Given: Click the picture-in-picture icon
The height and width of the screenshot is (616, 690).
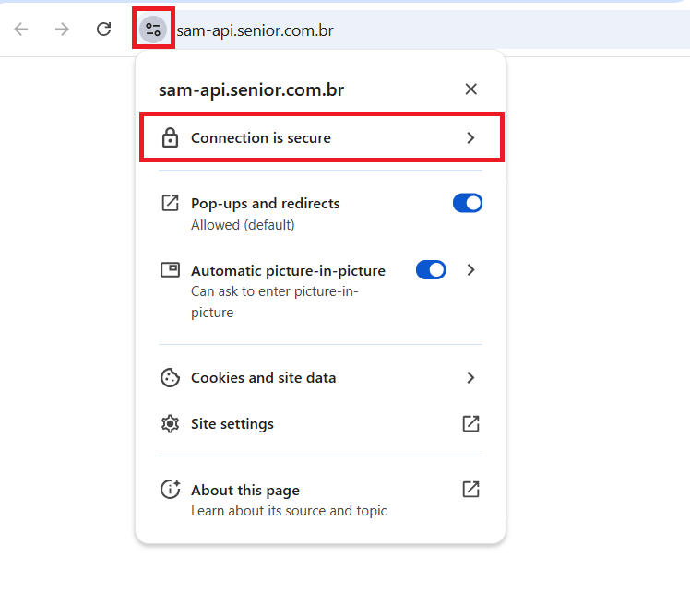Looking at the screenshot, I should 170,270.
